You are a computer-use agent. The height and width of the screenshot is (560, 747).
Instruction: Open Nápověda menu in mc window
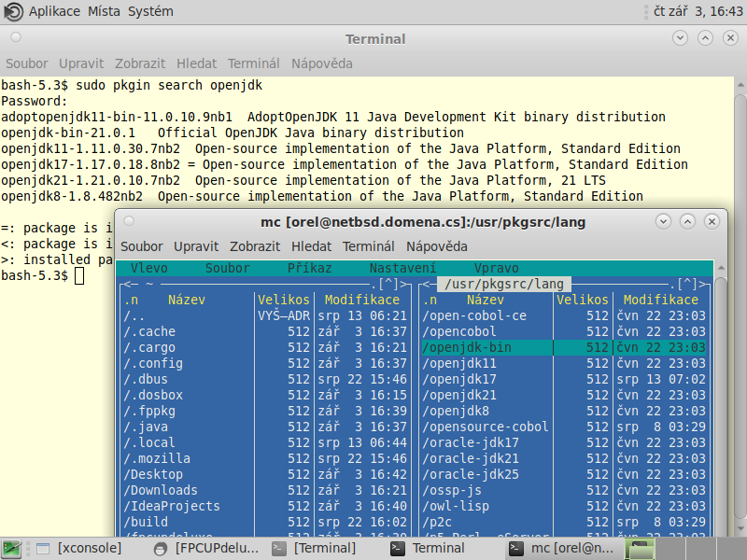[x=437, y=246]
